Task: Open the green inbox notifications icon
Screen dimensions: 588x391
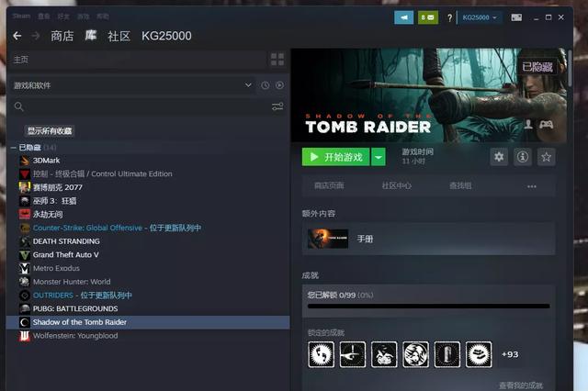Action: (x=428, y=17)
